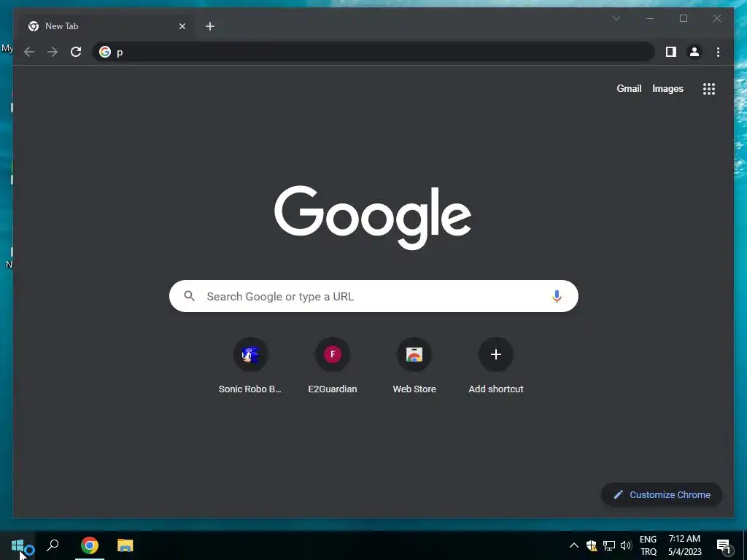The width and height of the screenshot is (747, 560).
Task: Open the side panel icon
Action: [671, 52]
